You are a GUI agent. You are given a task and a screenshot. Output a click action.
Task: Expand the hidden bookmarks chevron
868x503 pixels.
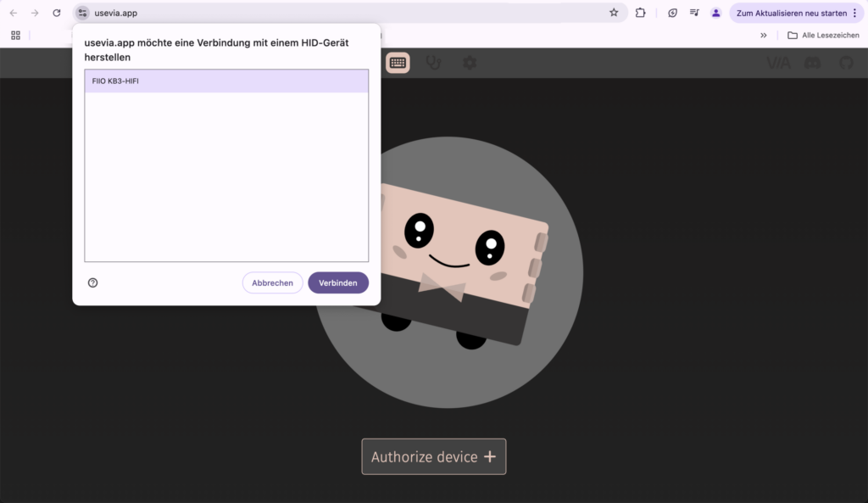point(764,35)
